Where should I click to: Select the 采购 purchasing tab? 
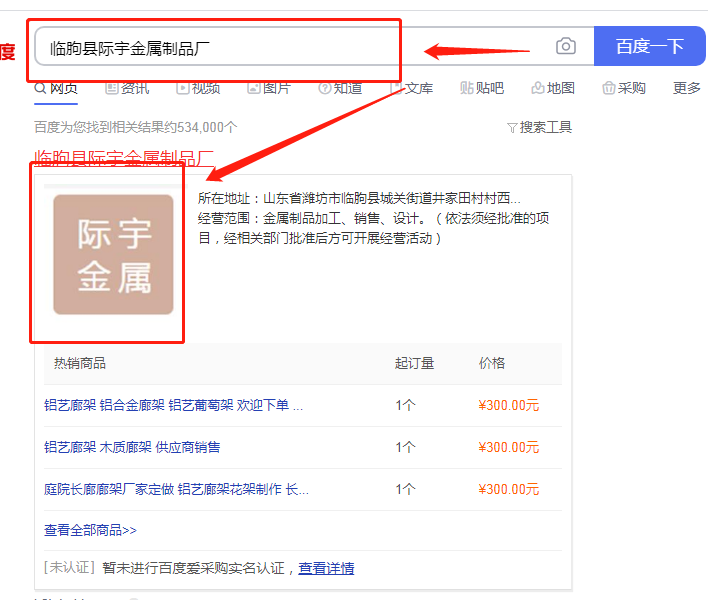pyautogui.click(x=624, y=88)
